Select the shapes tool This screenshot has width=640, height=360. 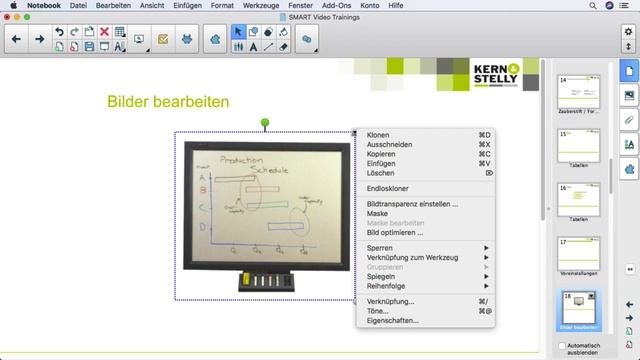[253, 32]
